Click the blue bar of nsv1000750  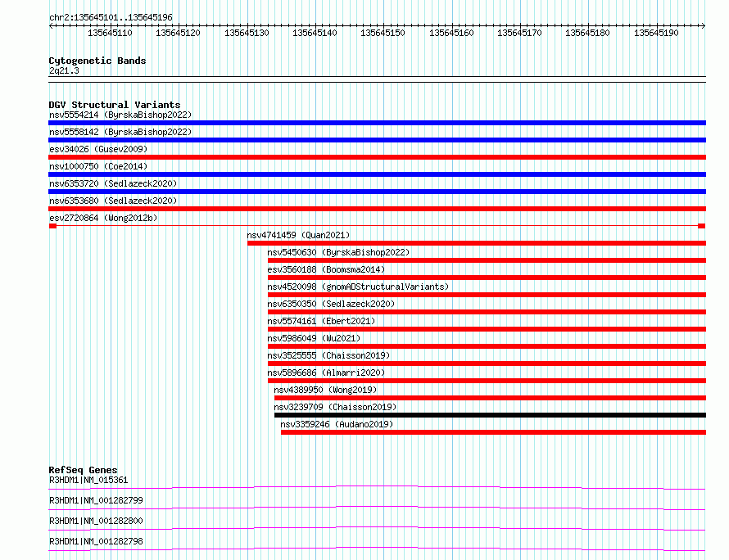coord(377,174)
